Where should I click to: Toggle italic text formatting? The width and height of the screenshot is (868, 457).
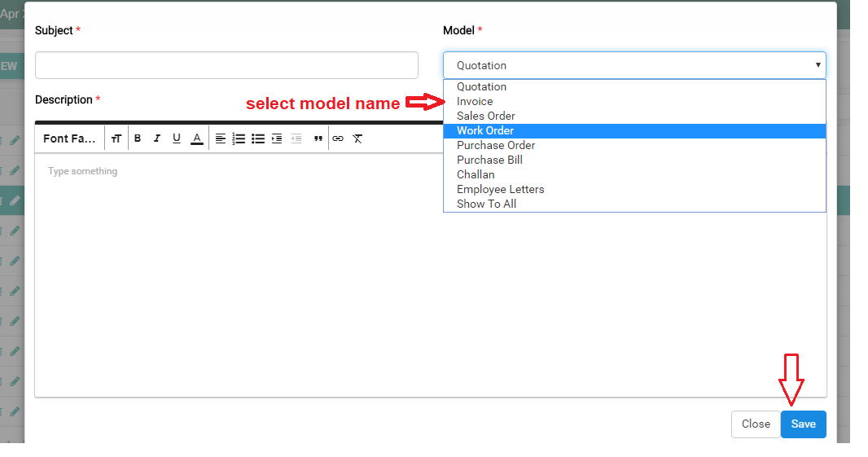click(x=157, y=138)
